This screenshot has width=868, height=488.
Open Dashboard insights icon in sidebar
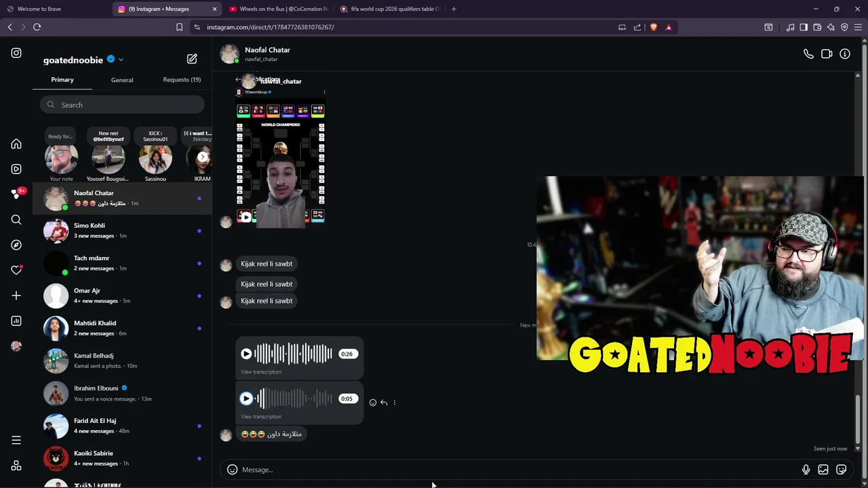click(16, 321)
